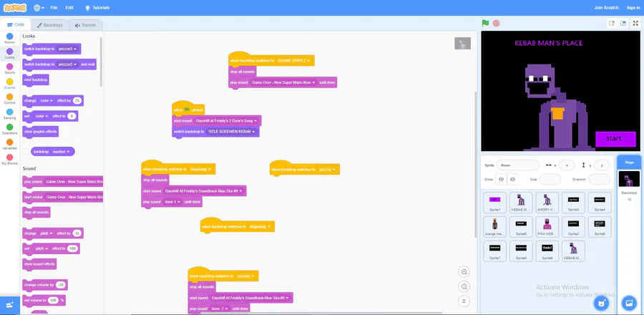The width and height of the screenshot is (644, 315).
Task: Select the Operators block category
Action: (10, 130)
